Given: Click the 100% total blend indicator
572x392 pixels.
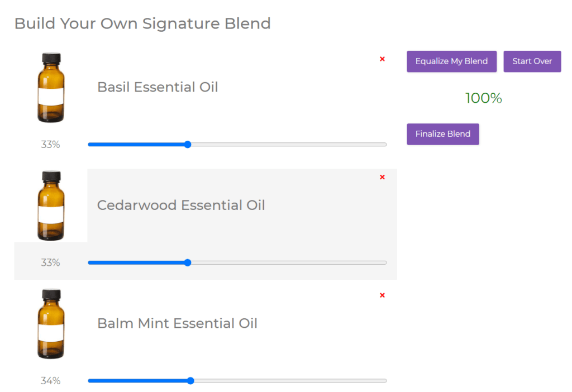Looking at the screenshot, I should pos(484,98).
